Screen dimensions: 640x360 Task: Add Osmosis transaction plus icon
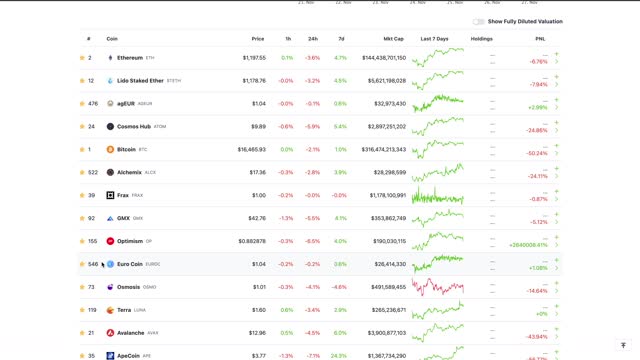coord(556,283)
